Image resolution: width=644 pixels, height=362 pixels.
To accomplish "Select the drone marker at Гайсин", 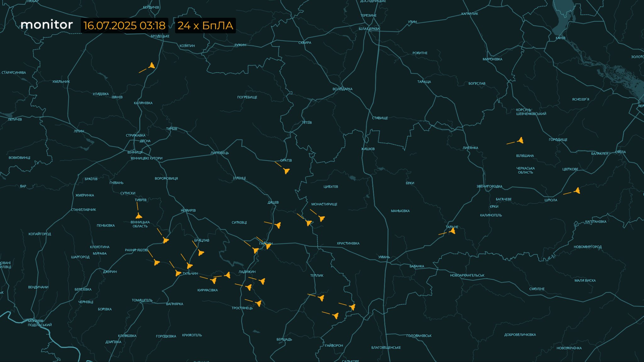I will 268,246.
